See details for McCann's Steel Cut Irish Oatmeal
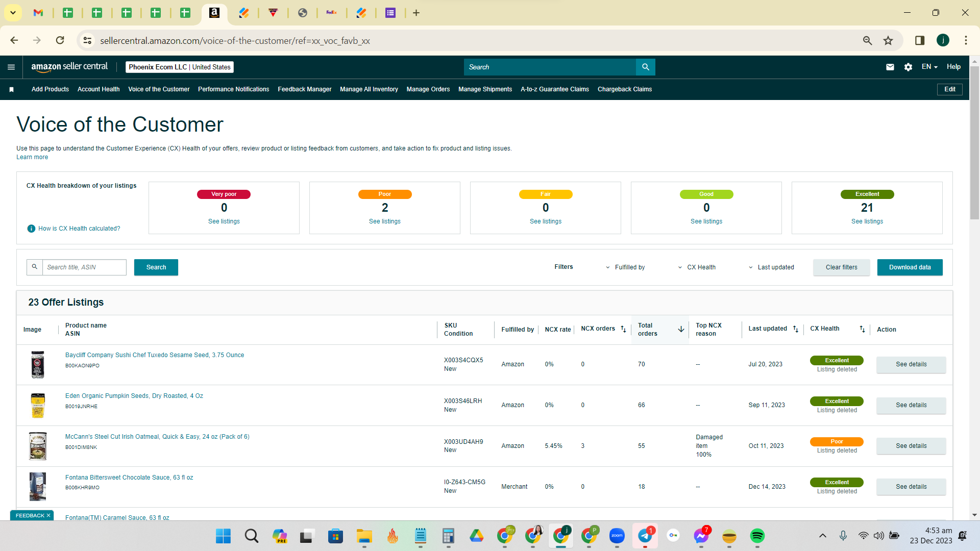Viewport: 980px width, 551px height. point(911,446)
